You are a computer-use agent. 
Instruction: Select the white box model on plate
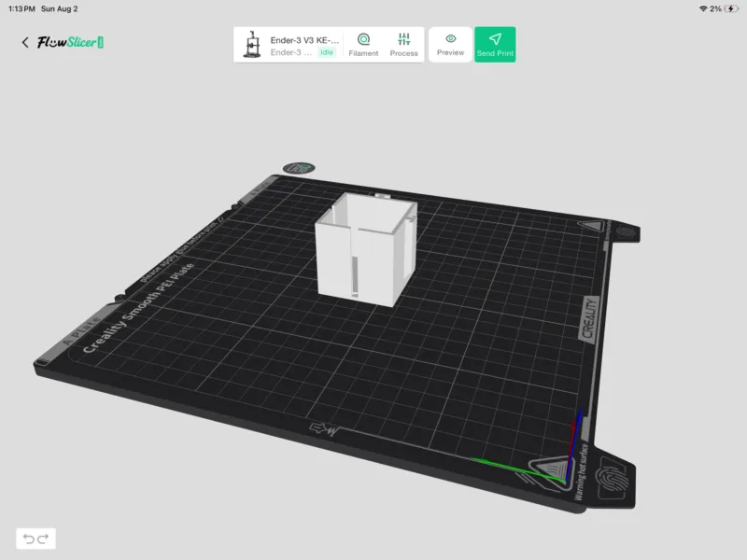[365, 249]
